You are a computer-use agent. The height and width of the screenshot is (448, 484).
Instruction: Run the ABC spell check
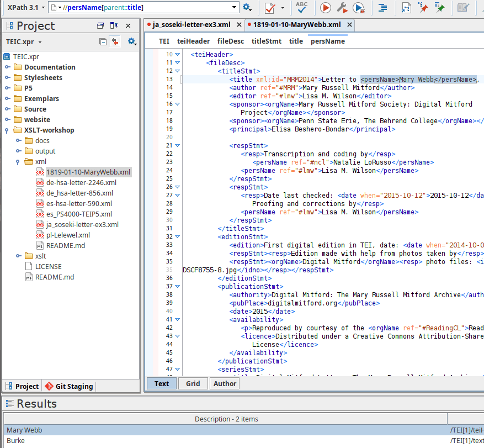click(x=301, y=7)
